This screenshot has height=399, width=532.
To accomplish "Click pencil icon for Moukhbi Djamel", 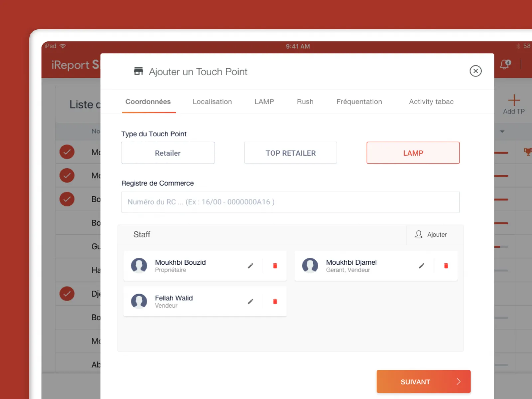I will pyautogui.click(x=421, y=266).
